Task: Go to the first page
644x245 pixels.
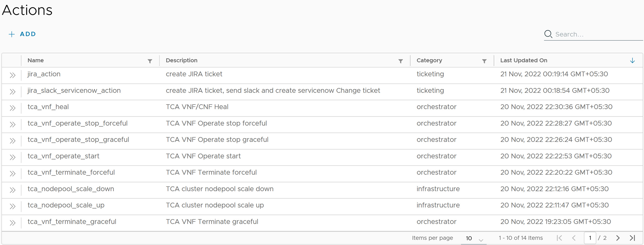Action: click(x=560, y=238)
